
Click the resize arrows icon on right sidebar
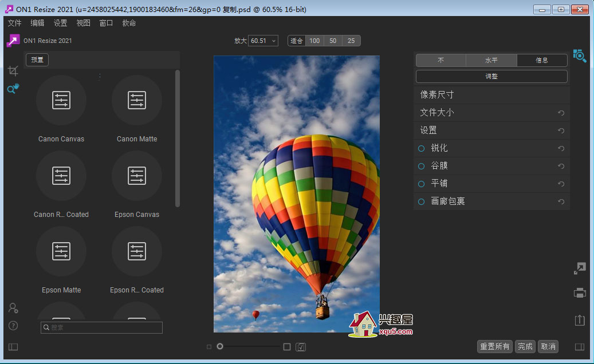580,268
